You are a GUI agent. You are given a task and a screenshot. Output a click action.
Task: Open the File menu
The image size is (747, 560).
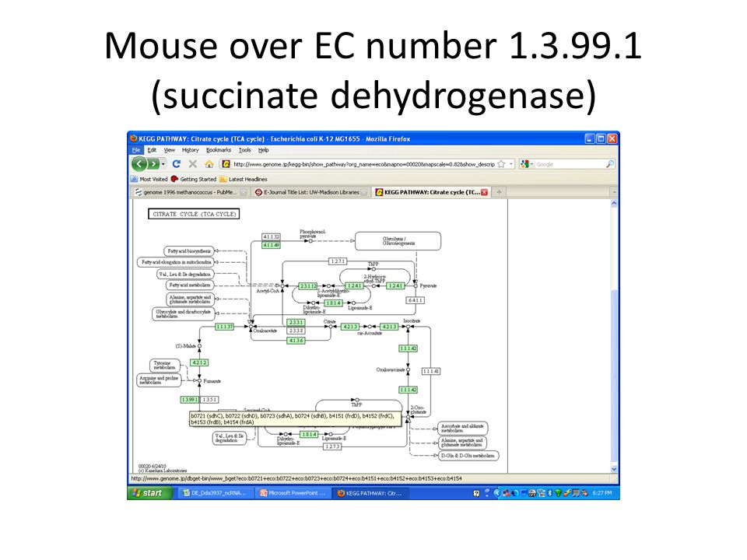pyautogui.click(x=135, y=150)
